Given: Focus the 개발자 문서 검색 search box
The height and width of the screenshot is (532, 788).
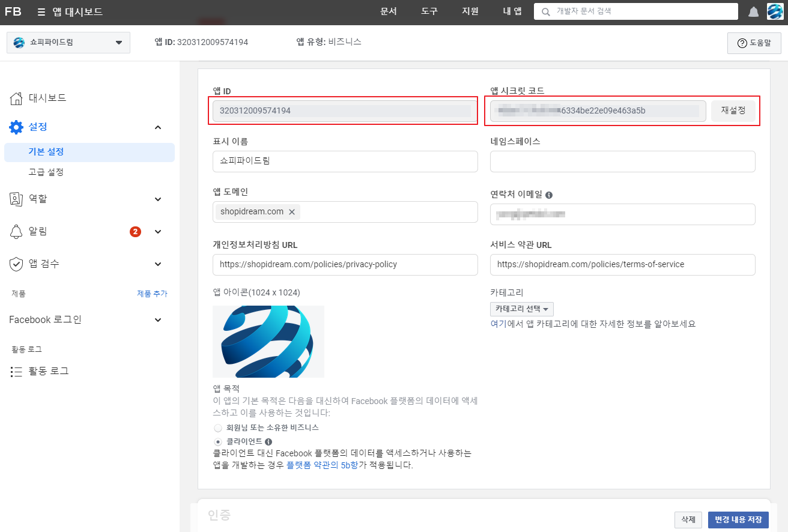Looking at the screenshot, I should pos(636,11).
